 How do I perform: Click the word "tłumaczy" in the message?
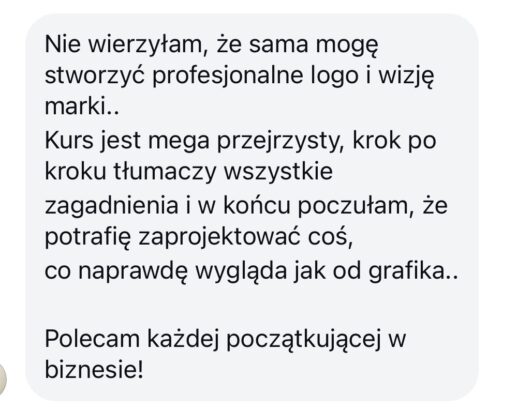(x=165, y=173)
